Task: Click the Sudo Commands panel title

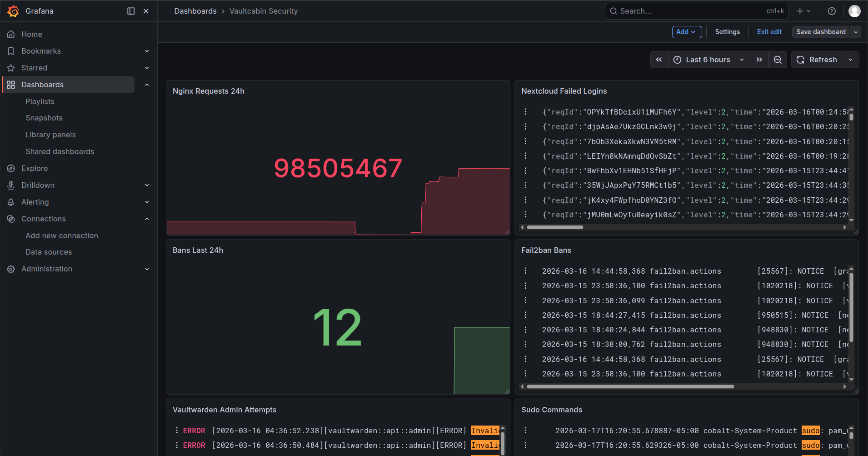Action: [x=552, y=410]
